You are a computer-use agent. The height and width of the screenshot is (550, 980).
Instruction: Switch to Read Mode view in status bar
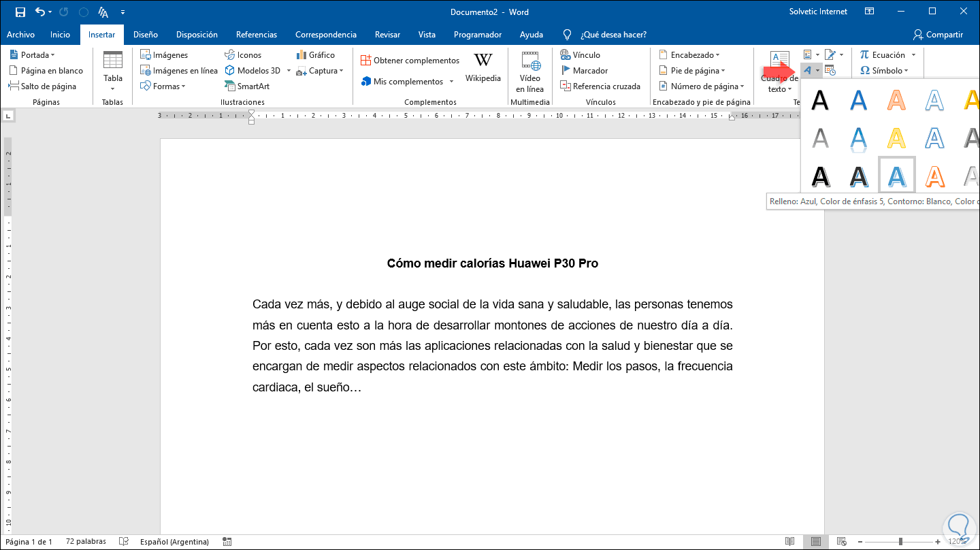click(789, 542)
